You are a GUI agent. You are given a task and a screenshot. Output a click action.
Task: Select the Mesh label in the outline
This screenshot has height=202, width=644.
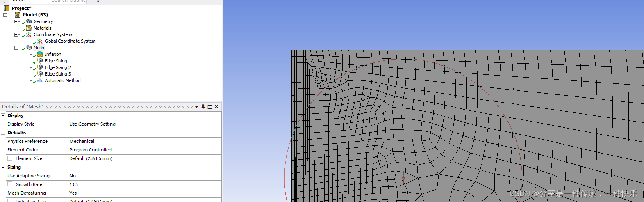click(x=39, y=48)
